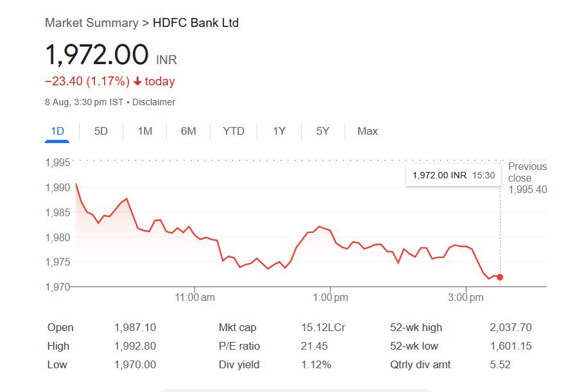
Task: Click the red endpoint dot on chart
Action: pos(500,277)
